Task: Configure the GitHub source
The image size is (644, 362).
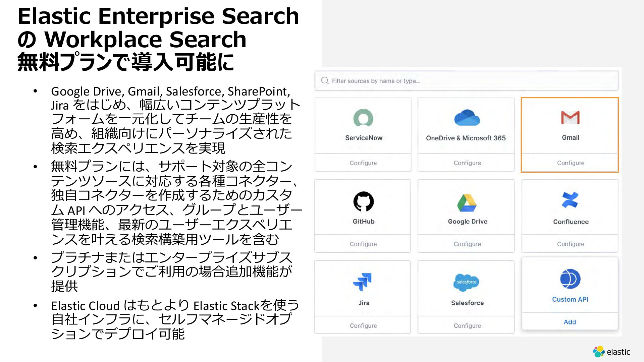Action: coord(363,244)
